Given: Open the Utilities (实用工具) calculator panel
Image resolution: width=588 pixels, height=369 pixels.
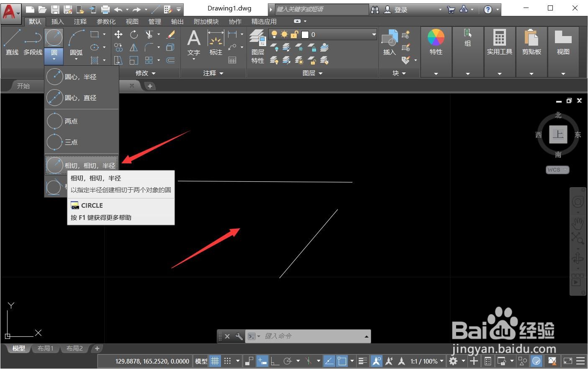Looking at the screenshot, I should tap(499, 42).
